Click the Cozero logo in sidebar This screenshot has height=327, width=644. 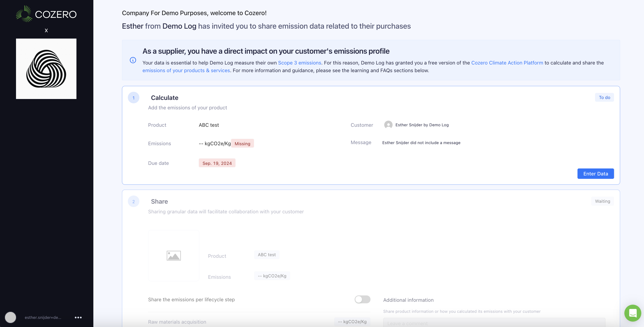tap(46, 14)
